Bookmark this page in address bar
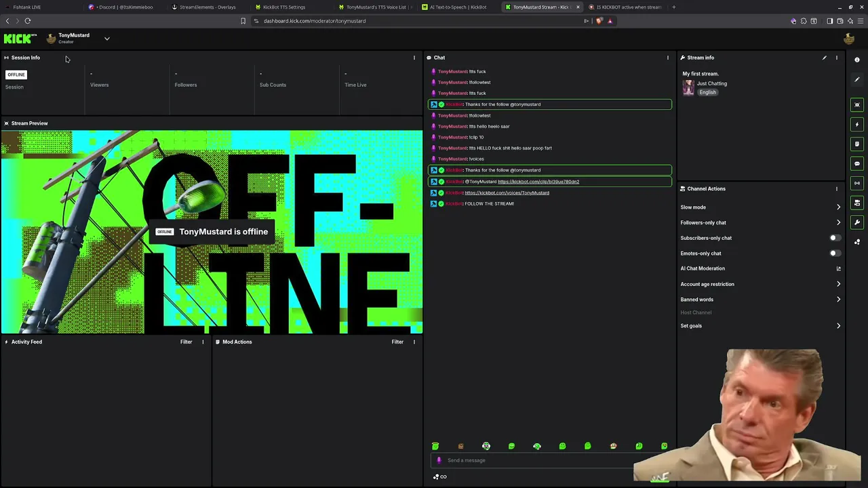Viewport: 868px width, 488px height. [243, 21]
